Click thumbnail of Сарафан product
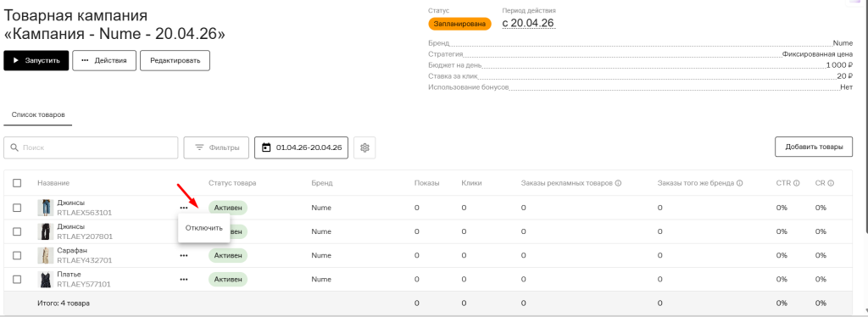 45,256
